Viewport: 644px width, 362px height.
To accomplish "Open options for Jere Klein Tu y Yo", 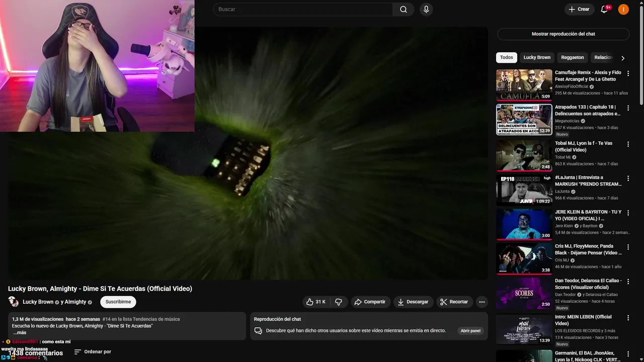I will point(628,213).
